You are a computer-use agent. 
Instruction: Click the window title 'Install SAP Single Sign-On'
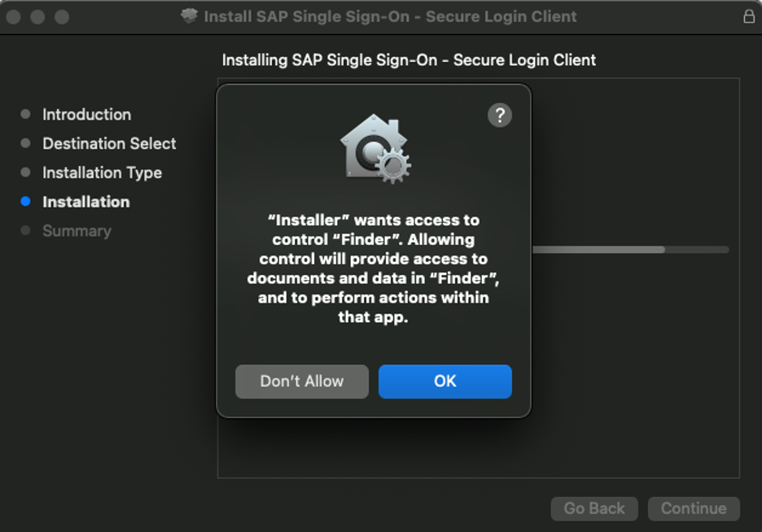(x=390, y=16)
